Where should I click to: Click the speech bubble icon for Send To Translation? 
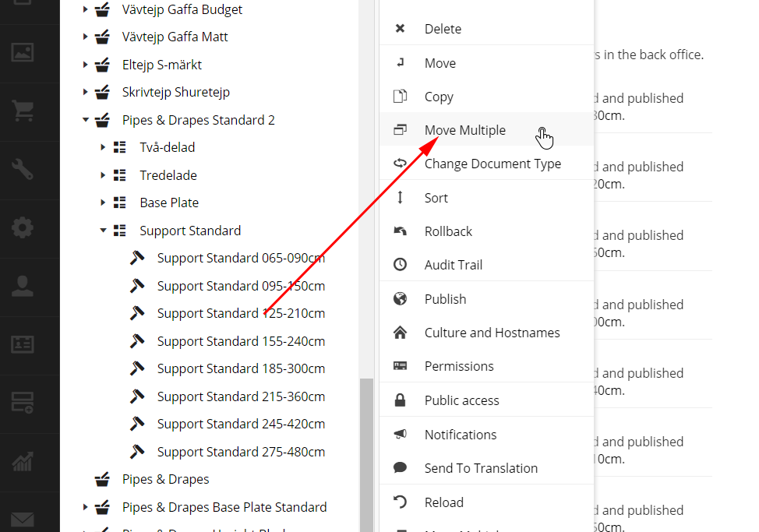click(x=400, y=467)
